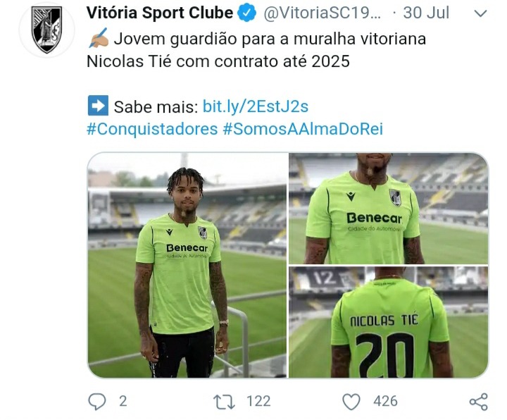Share the tweet using the share icon
The image size is (507, 420).
(x=479, y=402)
